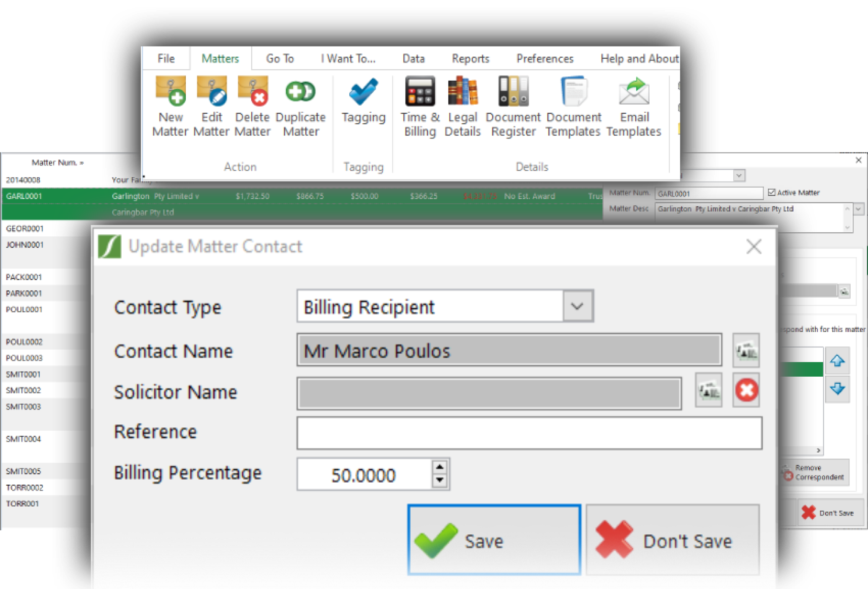Image resolution: width=868 pixels, height=589 pixels.
Task: Open the Preferences tab
Action: coord(544,59)
